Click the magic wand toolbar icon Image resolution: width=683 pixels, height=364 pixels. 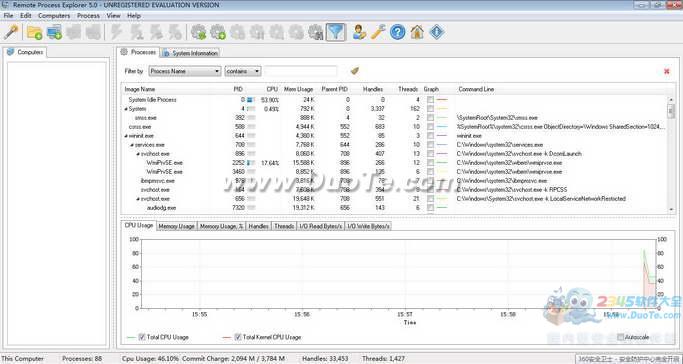coord(11,32)
